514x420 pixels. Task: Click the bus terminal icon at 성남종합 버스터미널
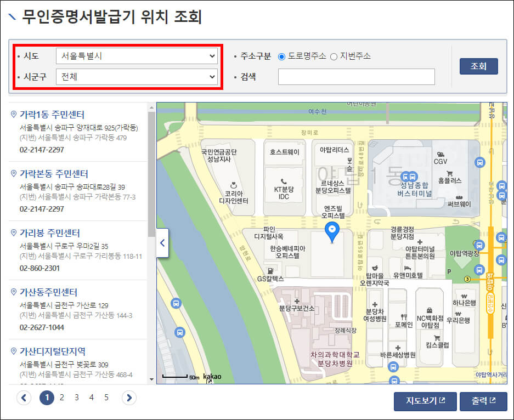click(409, 177)
